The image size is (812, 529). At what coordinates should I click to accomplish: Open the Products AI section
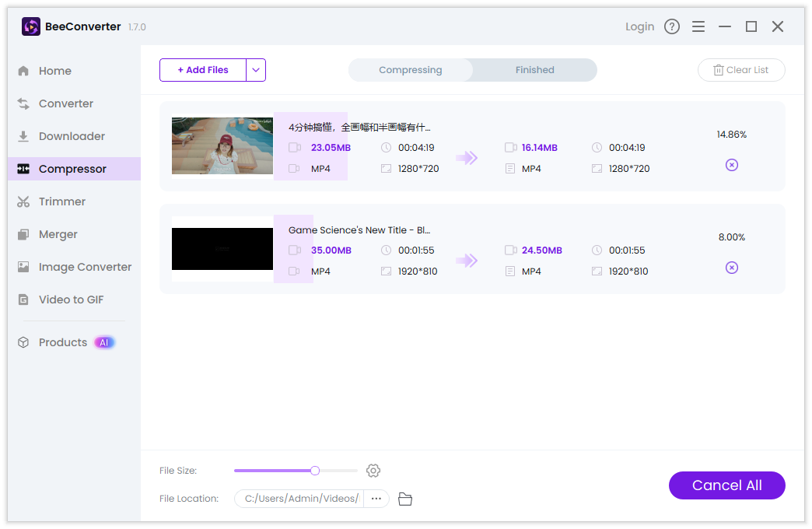[x=62, y=342]
